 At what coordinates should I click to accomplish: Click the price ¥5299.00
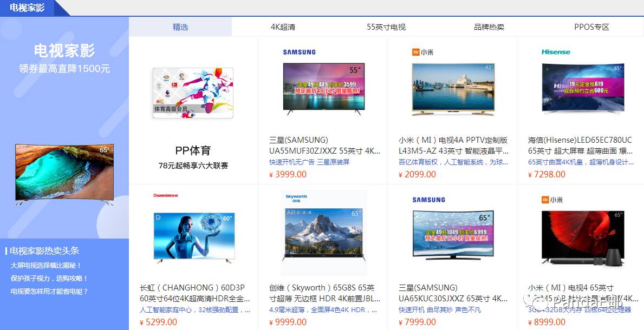(x=159, y=322)
